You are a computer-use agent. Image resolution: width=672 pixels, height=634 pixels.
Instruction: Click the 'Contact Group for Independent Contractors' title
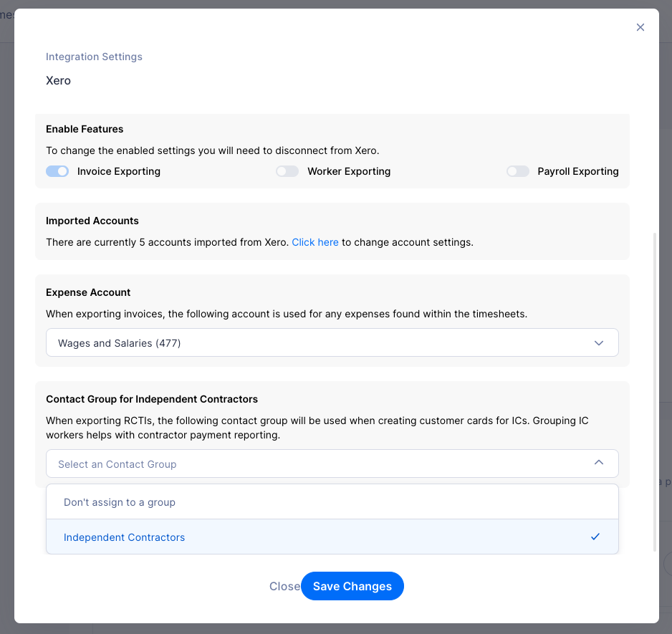coord(152,399)
